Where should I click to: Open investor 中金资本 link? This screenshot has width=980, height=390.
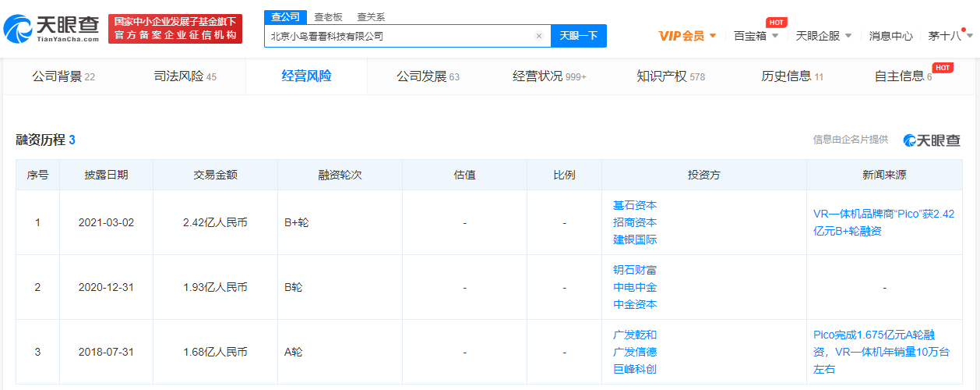(635, 305)
